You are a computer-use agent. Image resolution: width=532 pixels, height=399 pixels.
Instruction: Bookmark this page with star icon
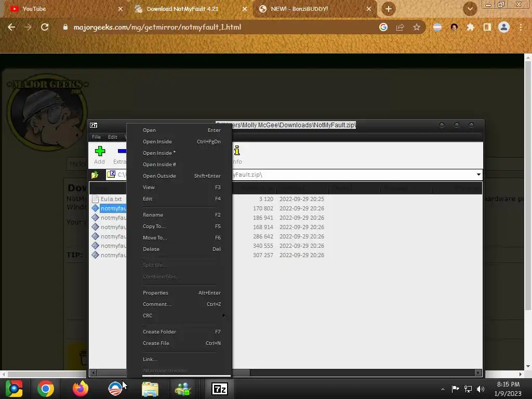coord(417,27)
